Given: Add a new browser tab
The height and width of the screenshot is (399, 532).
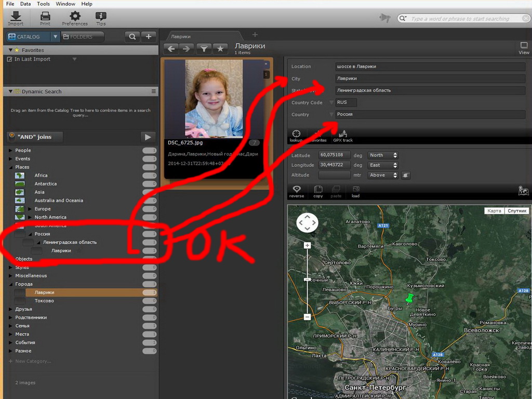Looking at the screenshot, I should [x=255, y=35].
